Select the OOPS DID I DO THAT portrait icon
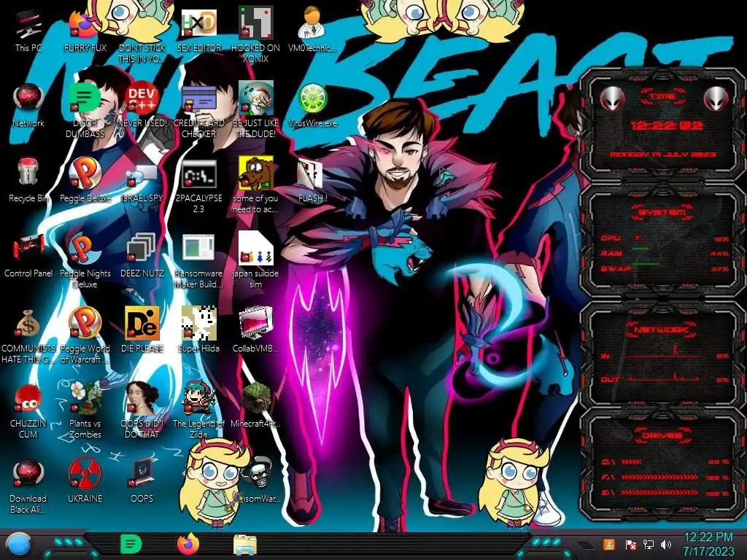This screenshot has height=560, width=747. tap(142, 398)
